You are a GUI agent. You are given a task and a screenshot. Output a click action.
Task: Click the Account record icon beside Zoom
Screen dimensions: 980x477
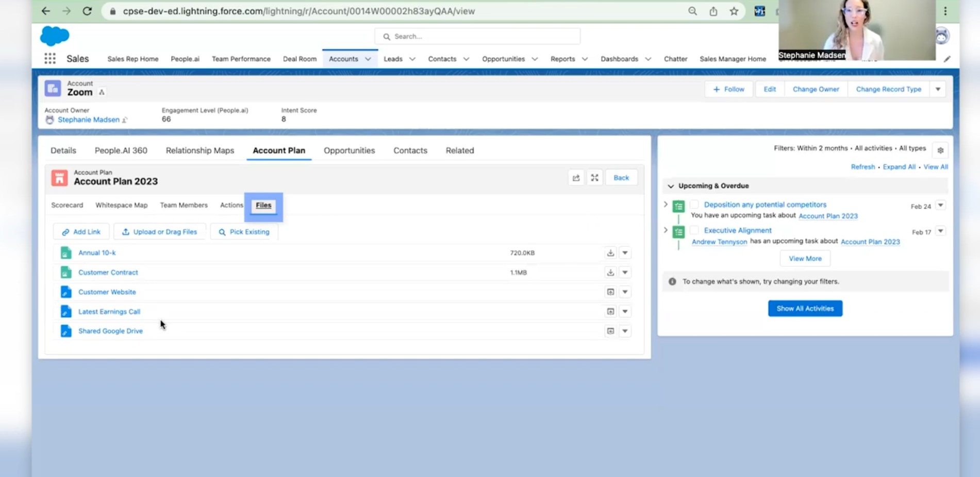(53, 89)
